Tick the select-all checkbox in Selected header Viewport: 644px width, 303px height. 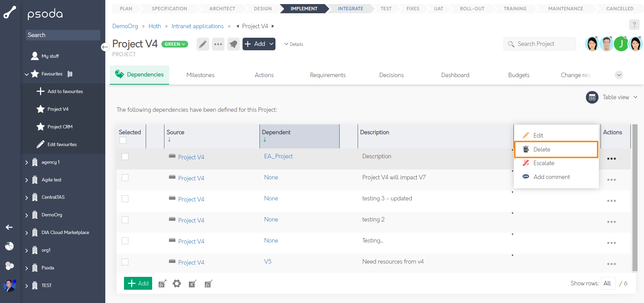123,140
